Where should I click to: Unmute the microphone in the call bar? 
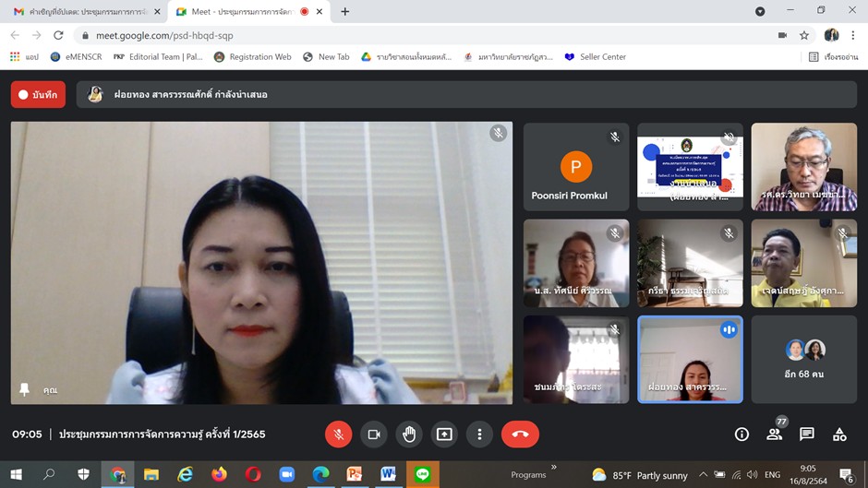[339, 434]
